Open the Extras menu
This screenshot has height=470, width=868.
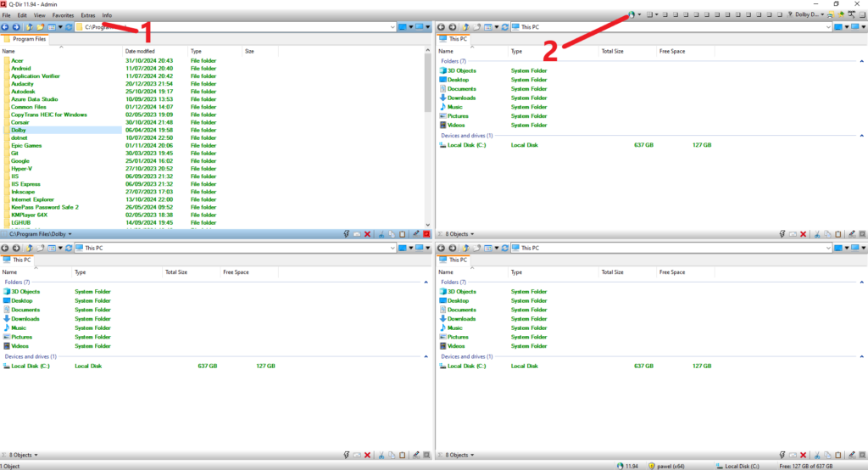(x=88, y=15)
